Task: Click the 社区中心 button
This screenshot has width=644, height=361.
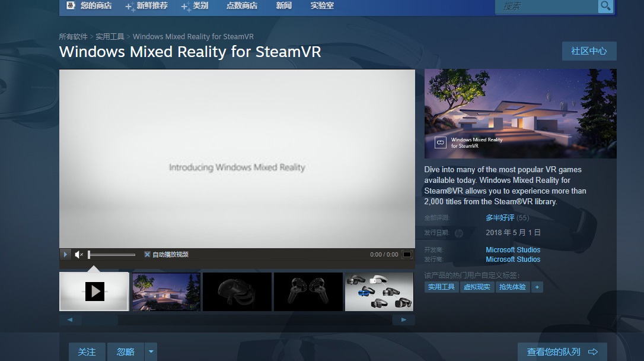Action: (589, 51)
